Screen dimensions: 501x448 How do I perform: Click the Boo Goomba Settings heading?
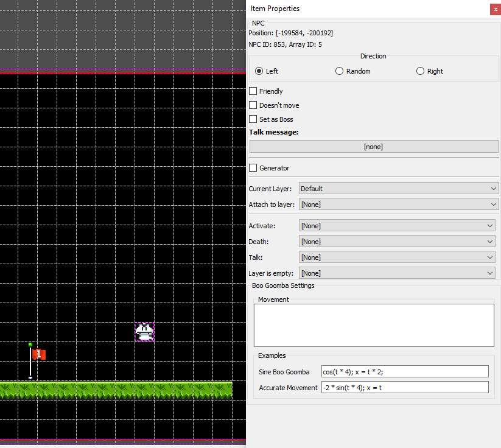(x=283, y=285)
